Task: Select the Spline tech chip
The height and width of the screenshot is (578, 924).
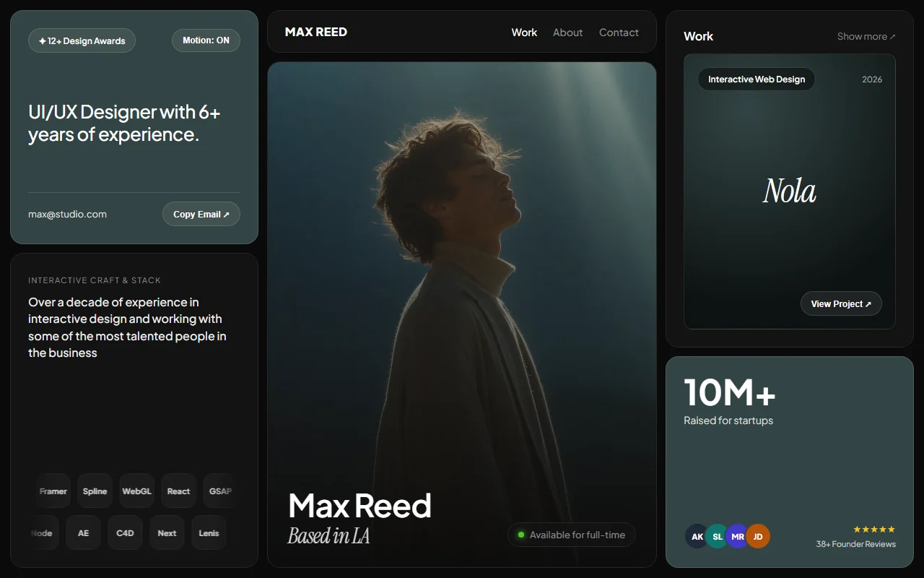Action: (95, 491)
